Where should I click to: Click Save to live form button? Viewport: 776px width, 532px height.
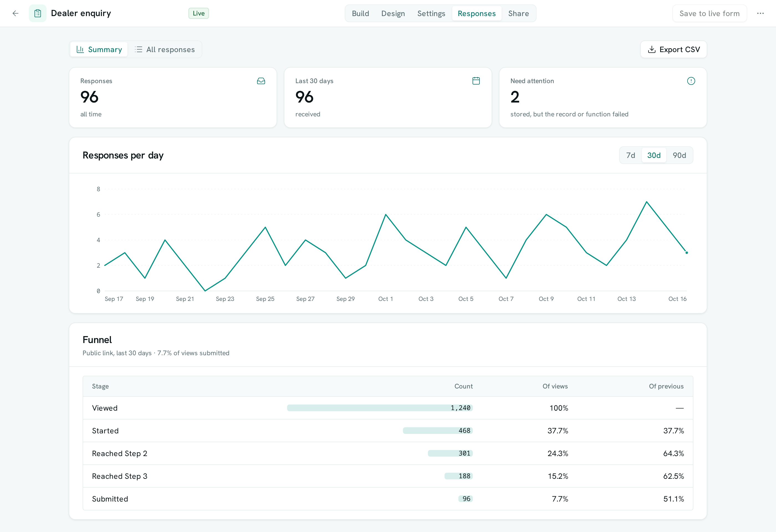coord(709,13)
